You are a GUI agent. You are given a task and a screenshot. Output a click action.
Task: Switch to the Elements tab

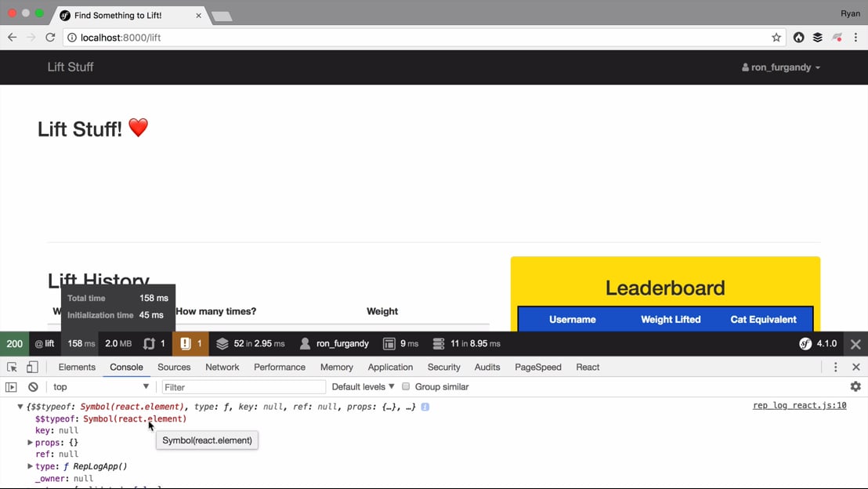pos(77,367)
